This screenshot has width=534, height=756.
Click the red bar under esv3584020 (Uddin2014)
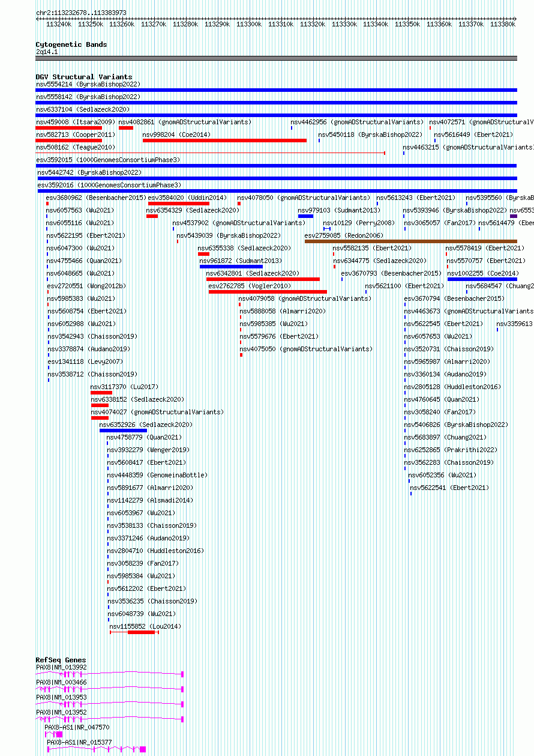[x=179, y=204]
